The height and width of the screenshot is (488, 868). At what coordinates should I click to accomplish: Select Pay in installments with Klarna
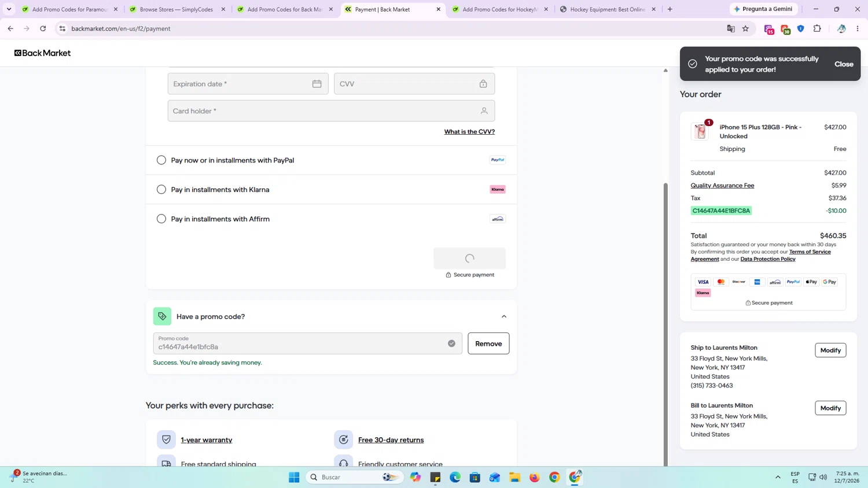[161, 190]
